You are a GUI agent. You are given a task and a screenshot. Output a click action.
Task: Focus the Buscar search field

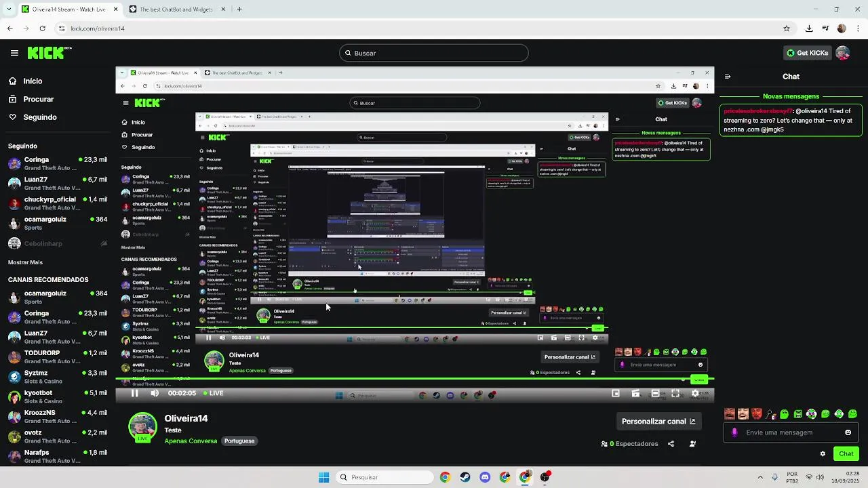click(434, 53)
